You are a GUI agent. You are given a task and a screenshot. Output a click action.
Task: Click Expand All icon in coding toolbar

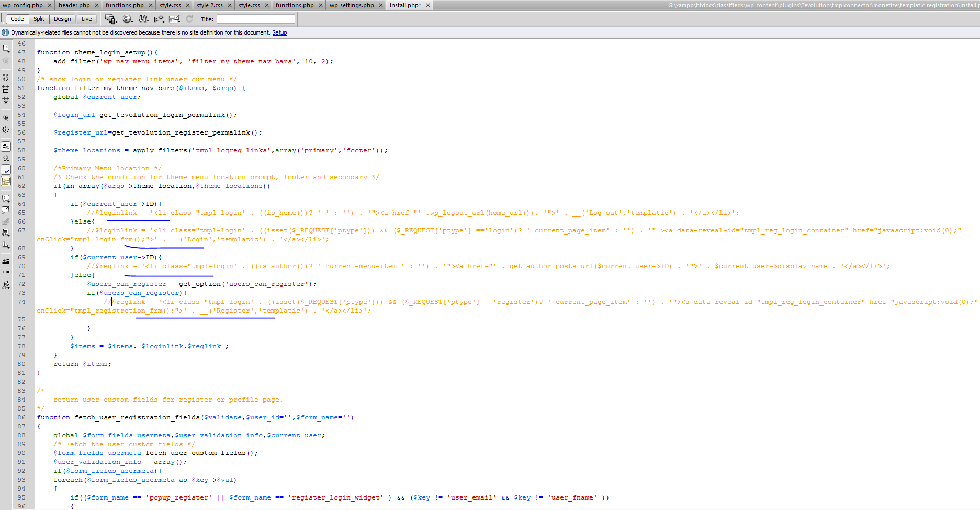click(6, 101)
